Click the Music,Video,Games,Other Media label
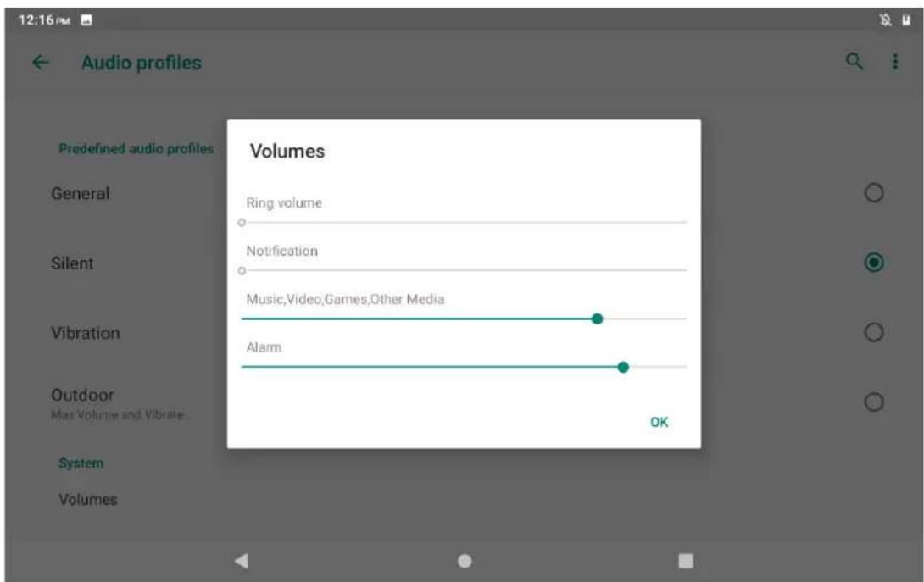924x582 pixels. coord(345,299)
